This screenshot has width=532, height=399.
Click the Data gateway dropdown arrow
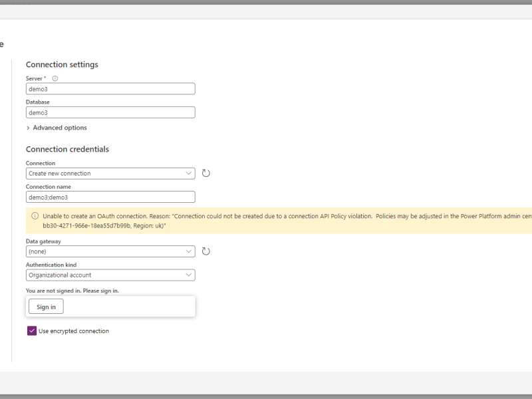[x=189, y=251]
